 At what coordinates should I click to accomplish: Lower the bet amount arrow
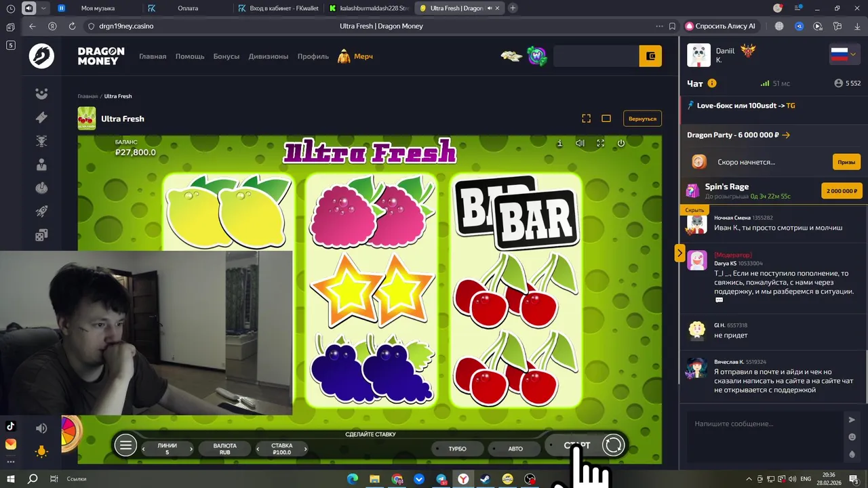pos(258,449)
